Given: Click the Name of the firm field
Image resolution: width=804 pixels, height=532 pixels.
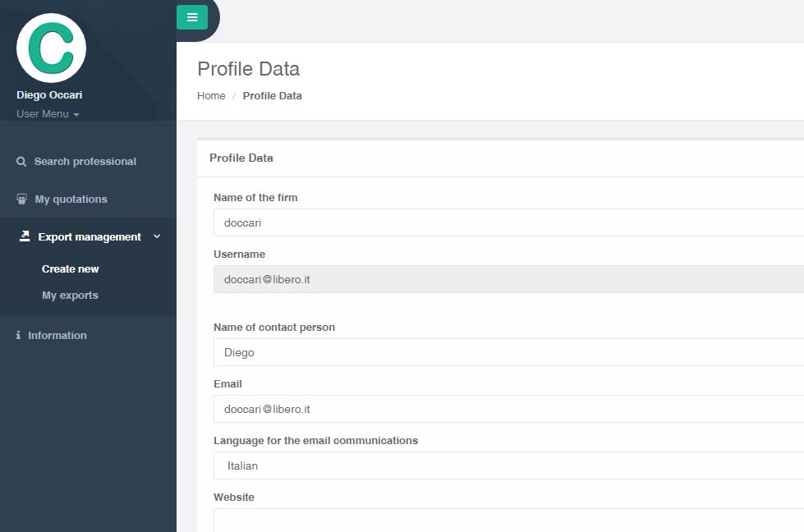Looking at the screenshot, I should (x=508, y=222).
